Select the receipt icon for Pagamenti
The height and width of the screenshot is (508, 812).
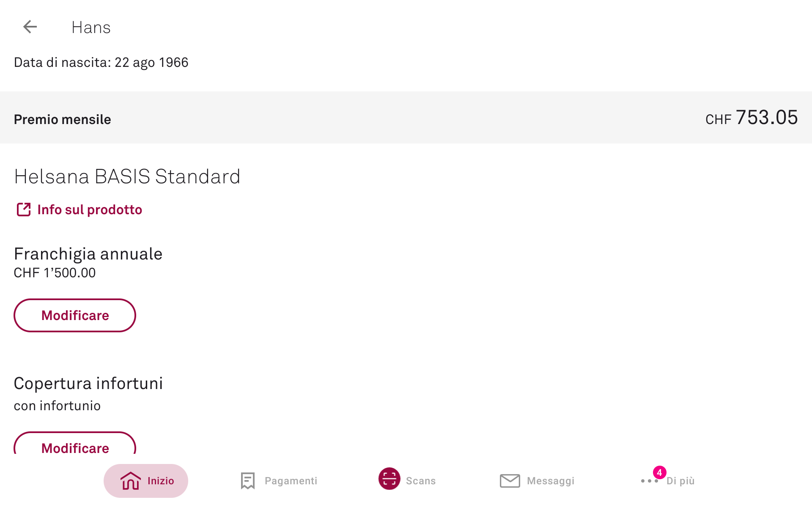[248, 481]
